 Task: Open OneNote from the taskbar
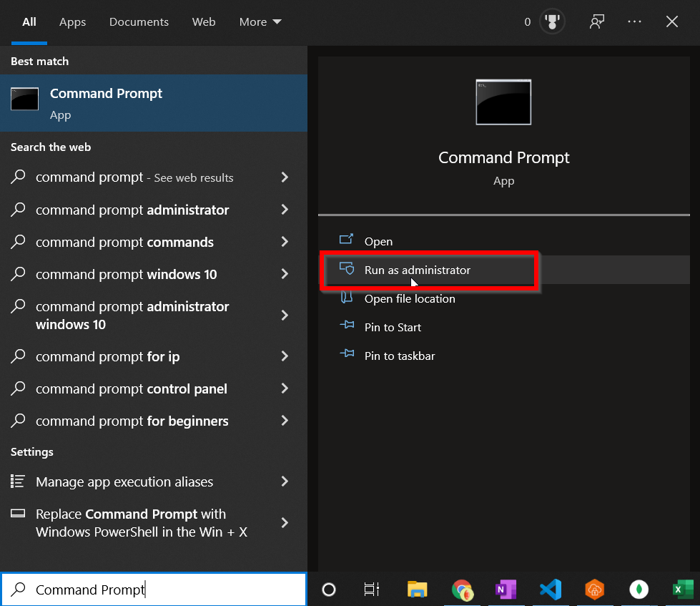(506, 590)
